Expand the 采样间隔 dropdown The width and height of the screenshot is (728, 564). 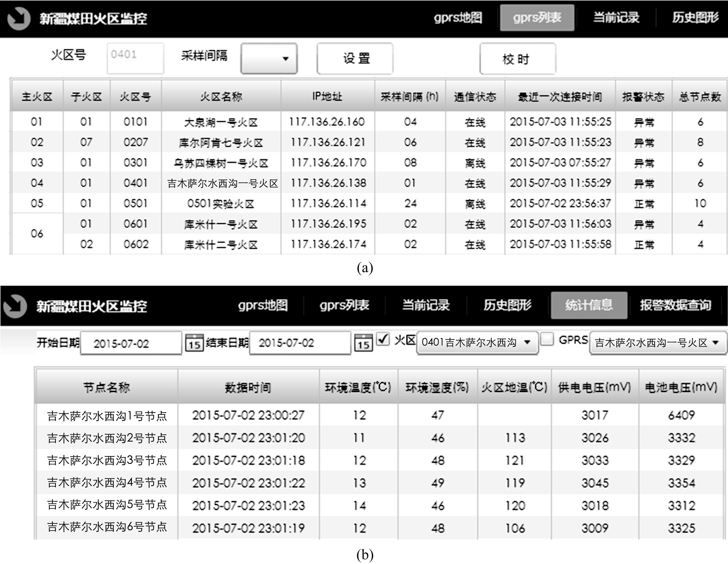(269, 59)
